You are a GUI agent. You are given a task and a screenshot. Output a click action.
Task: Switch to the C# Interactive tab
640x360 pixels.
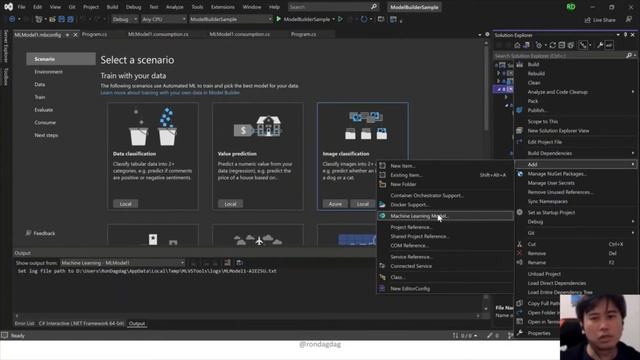click(81, 323)
